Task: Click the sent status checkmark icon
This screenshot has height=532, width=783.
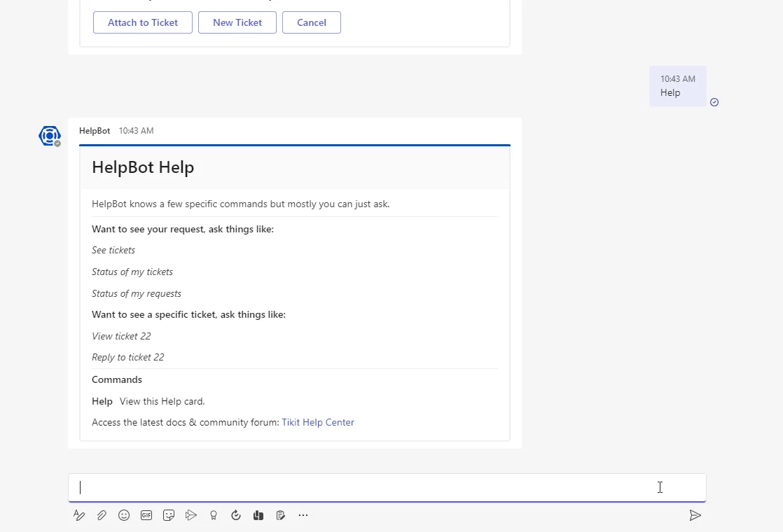Action: click(714, 101)
